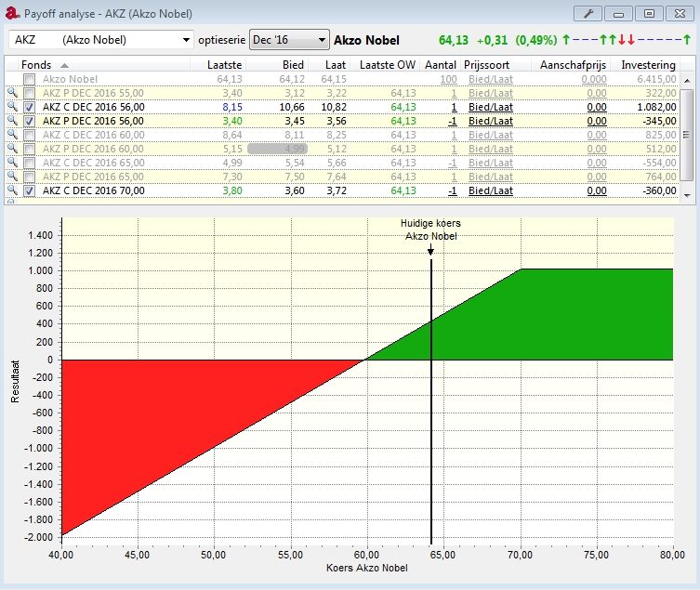Enable the Akzo Nobel stock row checkbox
Viewport: 700px width, 590px height.
30,80
